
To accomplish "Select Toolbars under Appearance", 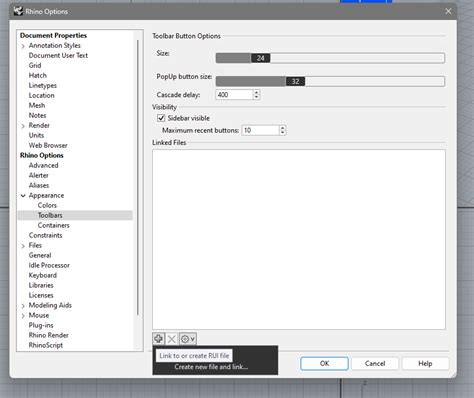I will click(x=50, y=215).
